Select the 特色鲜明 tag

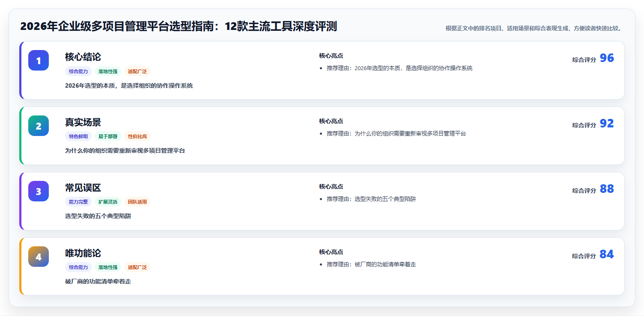pyautogui.click(x=78, y=136)
